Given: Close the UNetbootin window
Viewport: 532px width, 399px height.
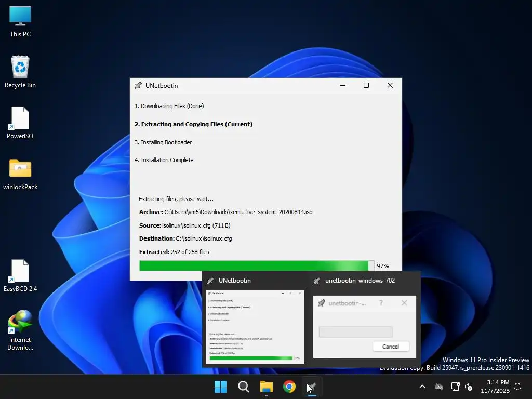Looking at the screenshot, I should point(390,85).
